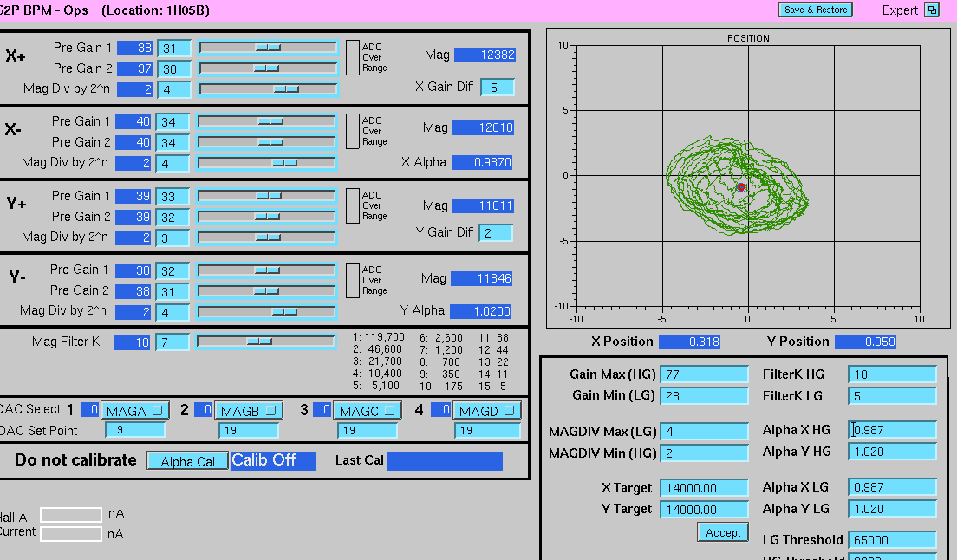This screenshot has height=560, width=957.
Task: Edit the MAGDIV Min (HG) field
Action: pyautogui.click(x=705, y=453)
